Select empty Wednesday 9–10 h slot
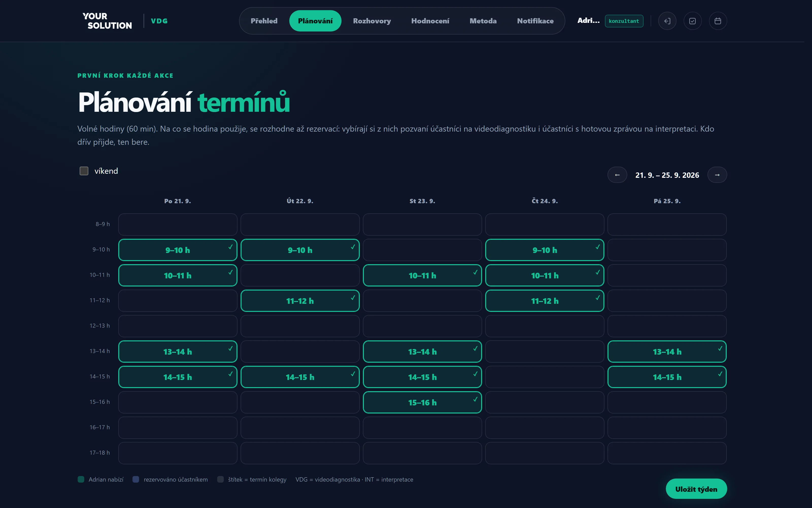Screen dimensions: 812x508 422,250
